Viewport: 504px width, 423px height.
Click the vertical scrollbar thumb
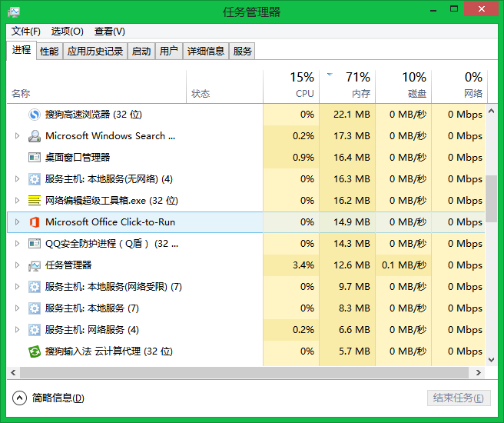491,198
